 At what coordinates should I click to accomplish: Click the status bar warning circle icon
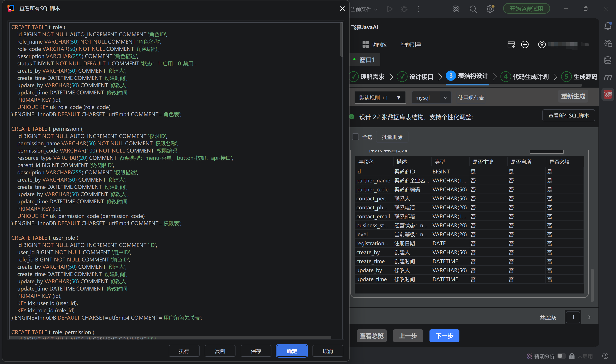(605, 356)
